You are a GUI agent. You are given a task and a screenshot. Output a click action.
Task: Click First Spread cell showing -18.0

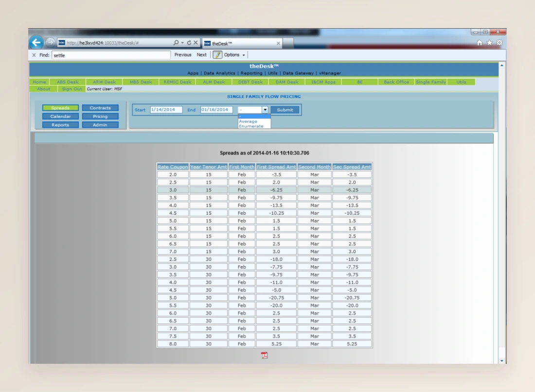click(x=276, y=259)
